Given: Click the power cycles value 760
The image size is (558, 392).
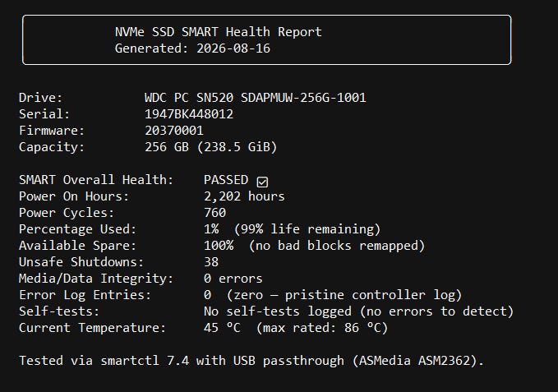Looking at the screenshot, I should (x=215, y=213).
